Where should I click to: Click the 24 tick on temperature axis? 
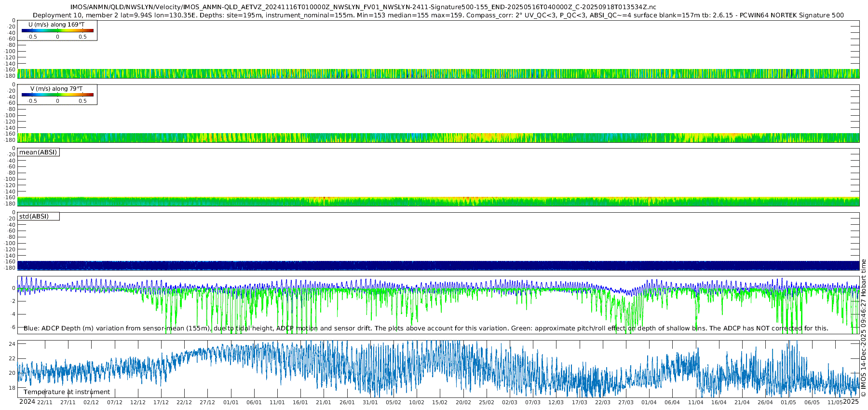[x=12, y=344]
